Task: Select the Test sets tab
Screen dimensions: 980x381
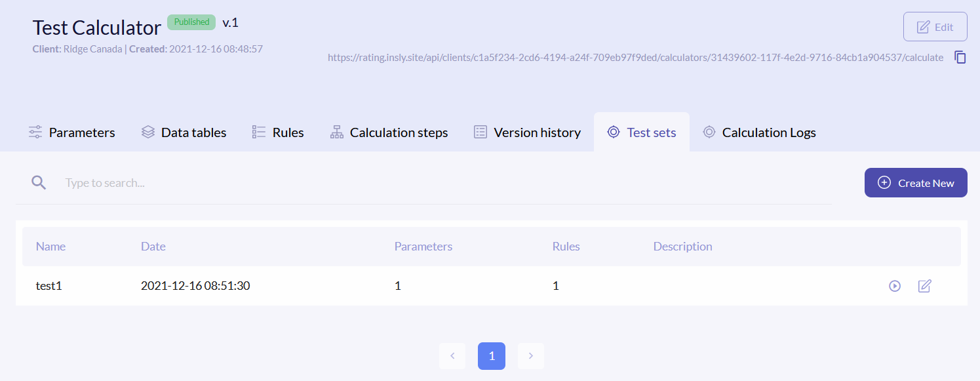Action: tap(642, 132)
